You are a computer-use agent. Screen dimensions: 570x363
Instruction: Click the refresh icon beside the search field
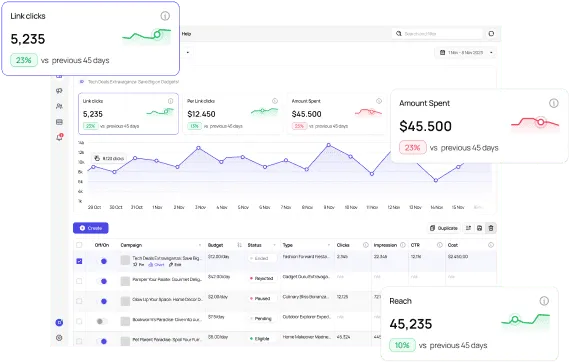click(x=491, y=33)
